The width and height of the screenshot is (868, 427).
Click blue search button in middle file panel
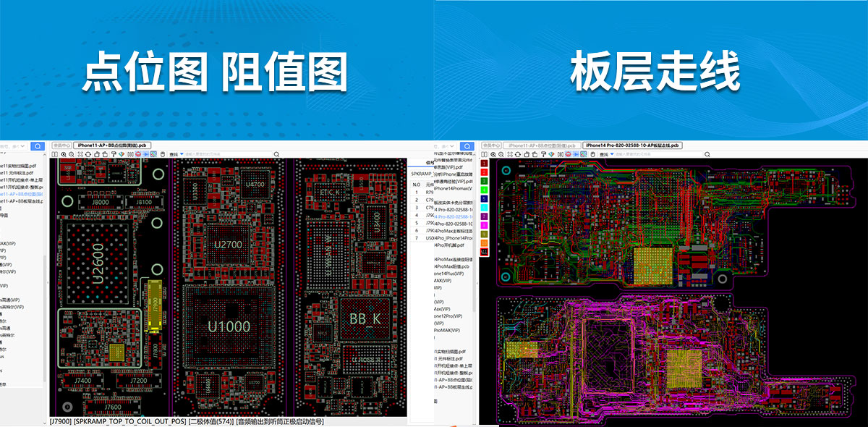[x=467, y=146]
